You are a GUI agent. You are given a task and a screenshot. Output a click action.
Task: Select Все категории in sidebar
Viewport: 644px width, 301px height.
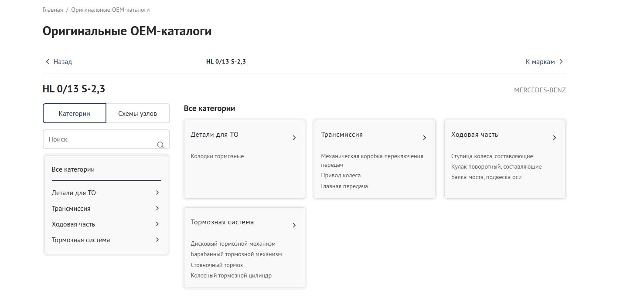[x=73, y=169]
